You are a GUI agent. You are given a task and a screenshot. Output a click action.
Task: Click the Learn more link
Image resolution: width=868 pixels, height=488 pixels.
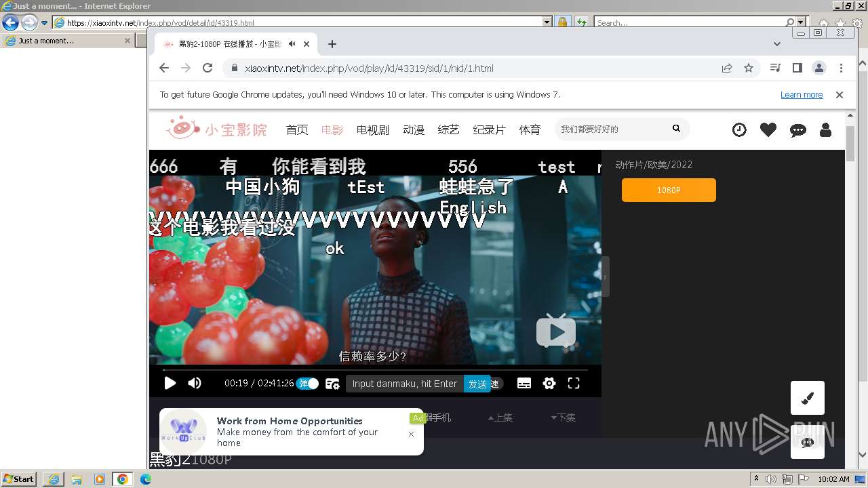click(802, 95)
